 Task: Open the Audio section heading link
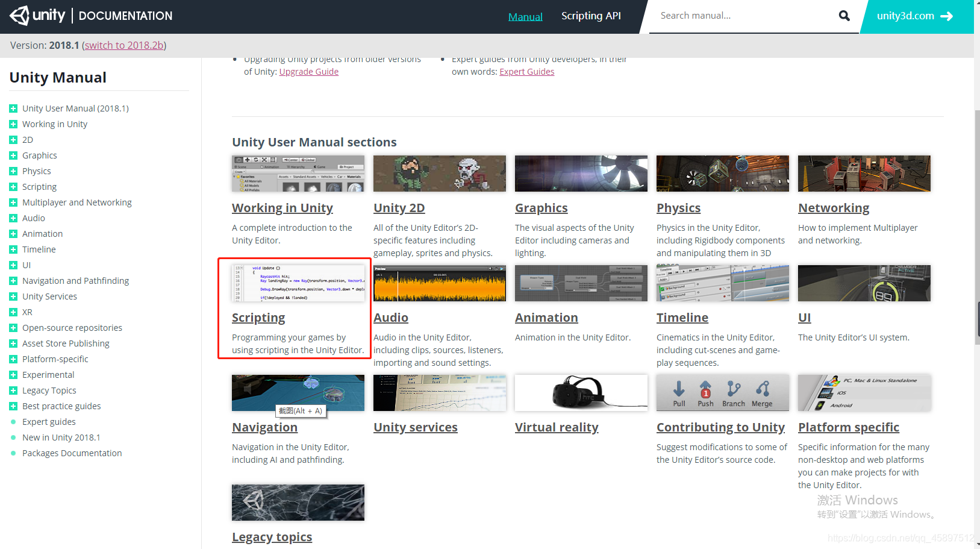tap(391, 318)
